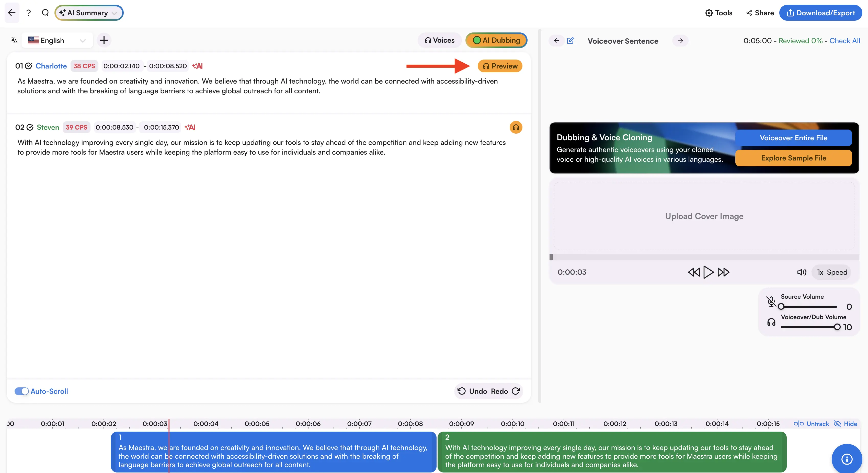Preview Charlotte's voiceover sentence
This screenshot has height=473, width=868.
click(x=500, y=66)
